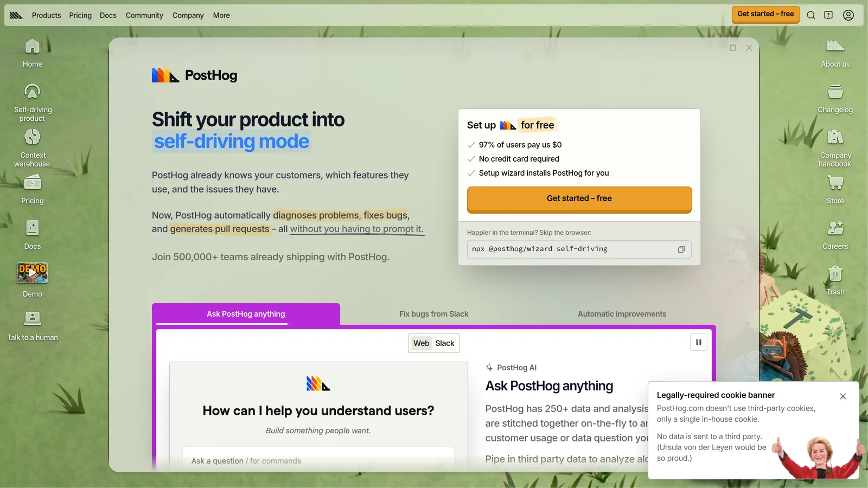Select the Web toggle option
This screenshot has height=488, width=868.
[422, 343]
